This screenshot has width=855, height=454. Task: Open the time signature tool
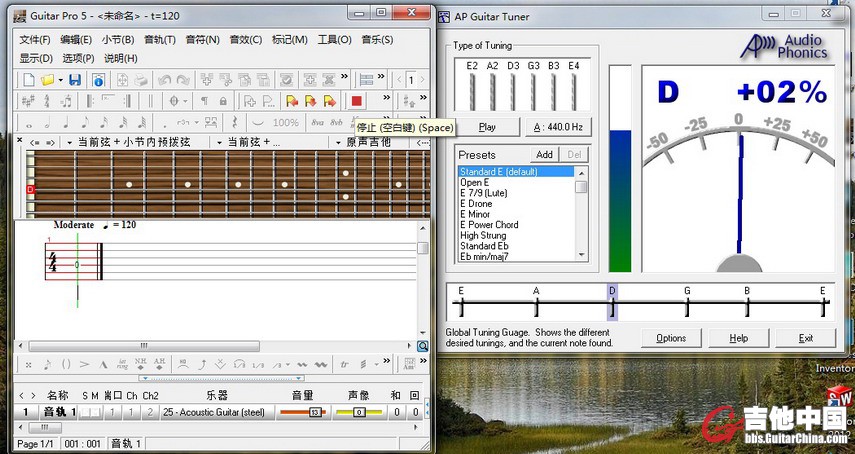point(47,101)
